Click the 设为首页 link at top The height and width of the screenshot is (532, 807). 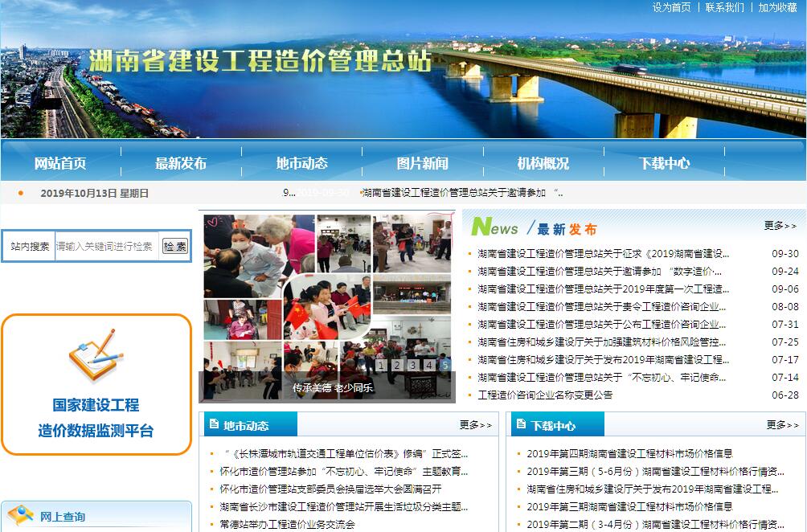click(671, 7)
